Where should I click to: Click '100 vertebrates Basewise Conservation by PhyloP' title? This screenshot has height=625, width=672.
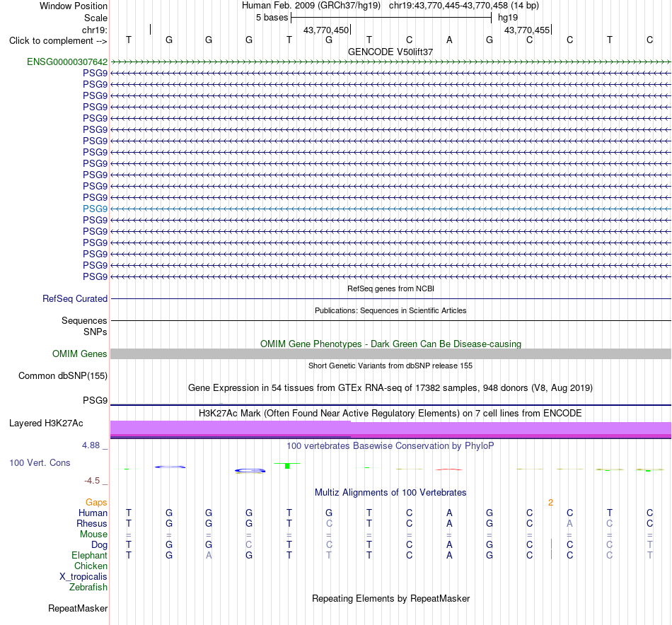(x=390, y=446)
